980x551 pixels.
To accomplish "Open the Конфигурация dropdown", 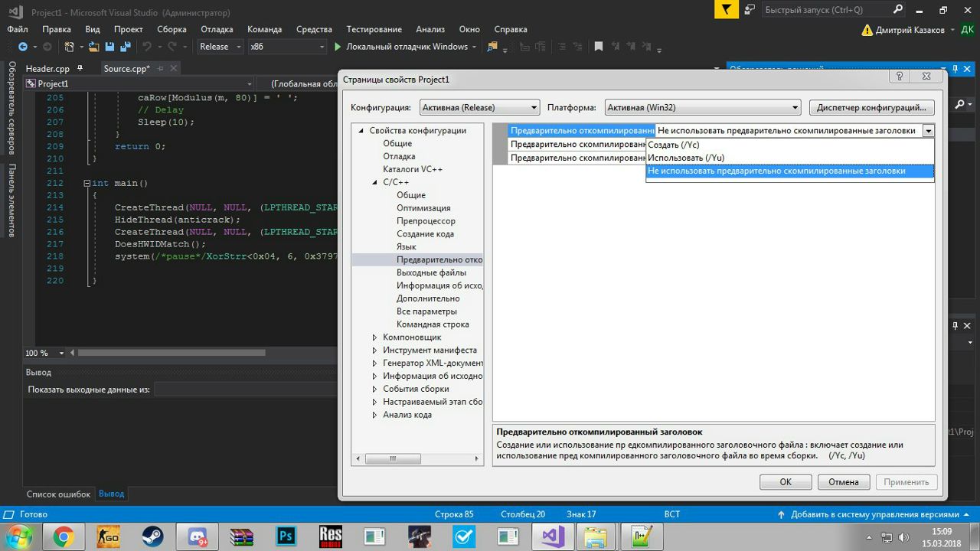I will (479, 108).
